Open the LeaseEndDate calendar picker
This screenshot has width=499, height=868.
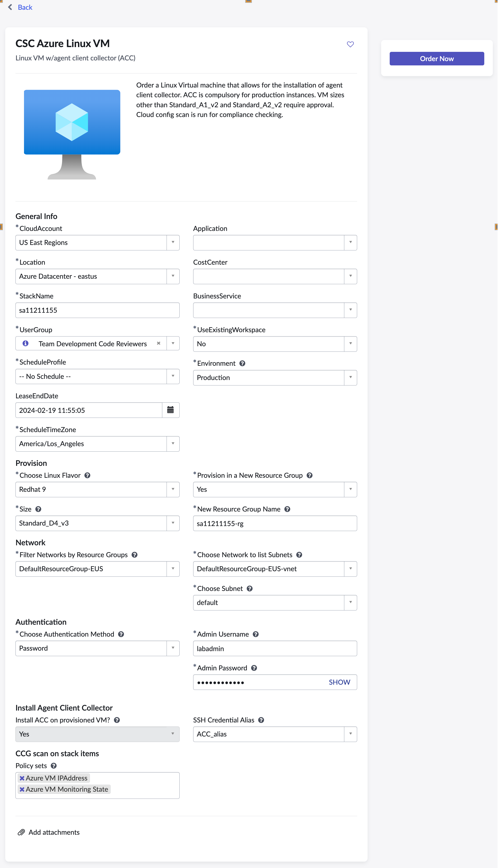click(170, 410)
